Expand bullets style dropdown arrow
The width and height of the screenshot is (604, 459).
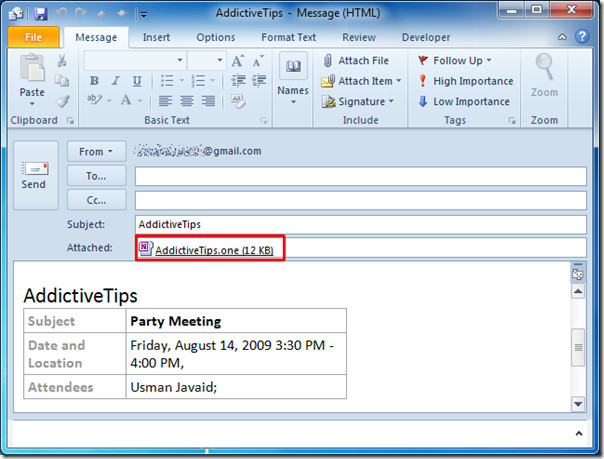coord(181,80)
